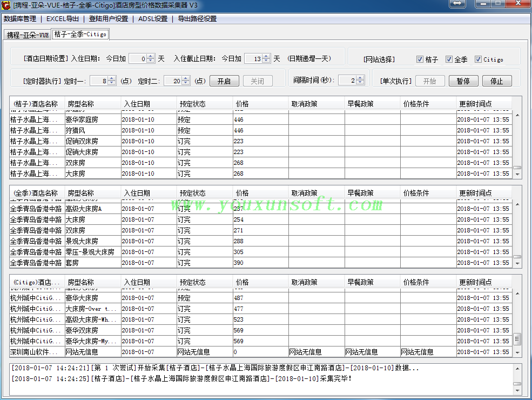Click the 停止 button
Viewport: 532px width, 400px height.
[x=497, y=81]
